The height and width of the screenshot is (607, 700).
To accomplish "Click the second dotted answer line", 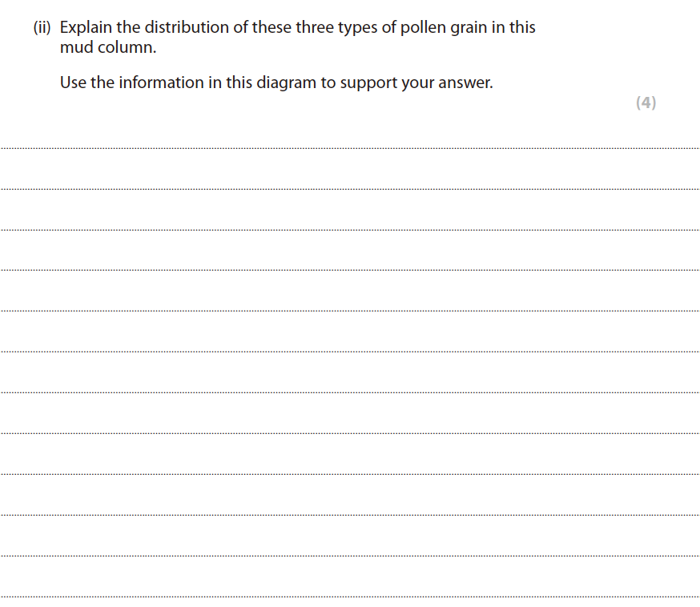I will pos(350,189).
